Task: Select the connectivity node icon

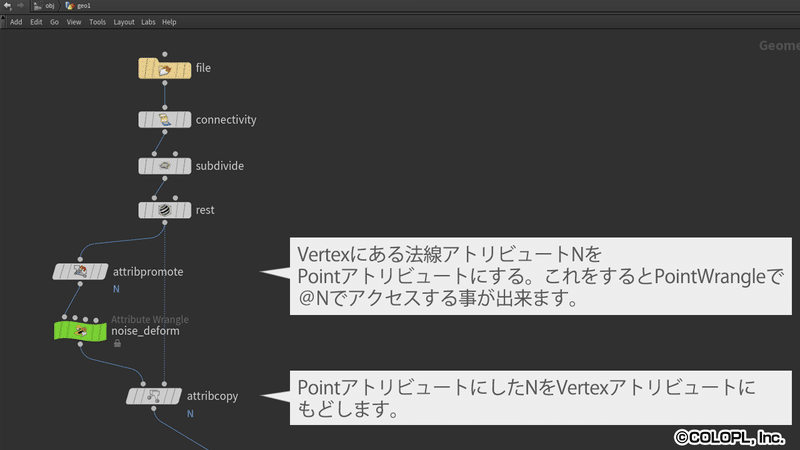Action: [164, 120]
